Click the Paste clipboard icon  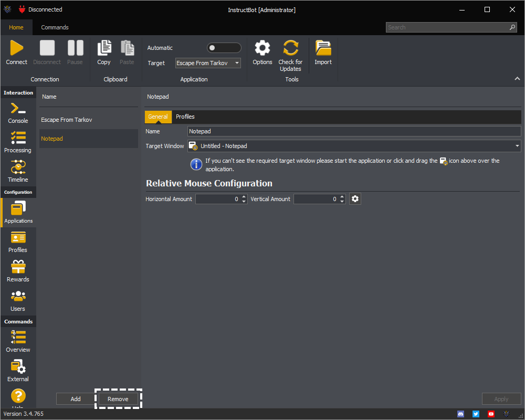click(x=127, y=48)
